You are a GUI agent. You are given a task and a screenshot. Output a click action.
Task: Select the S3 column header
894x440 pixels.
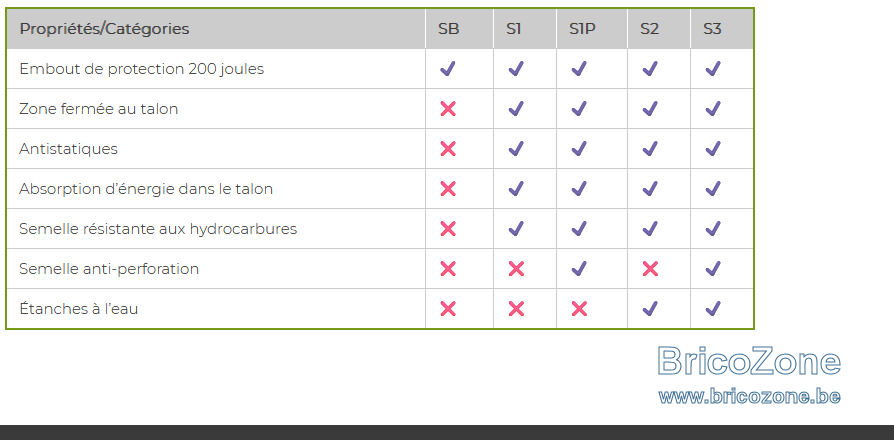pyautogui.click(x=712, y=28)
